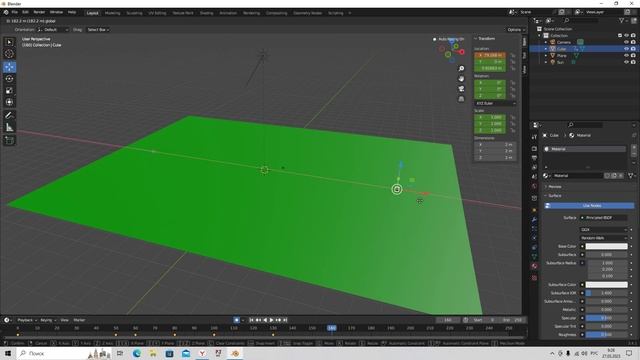This screenshot has height=360, width=640.
Task: Open the viewport Options dropdown
Action: [515, 30]
